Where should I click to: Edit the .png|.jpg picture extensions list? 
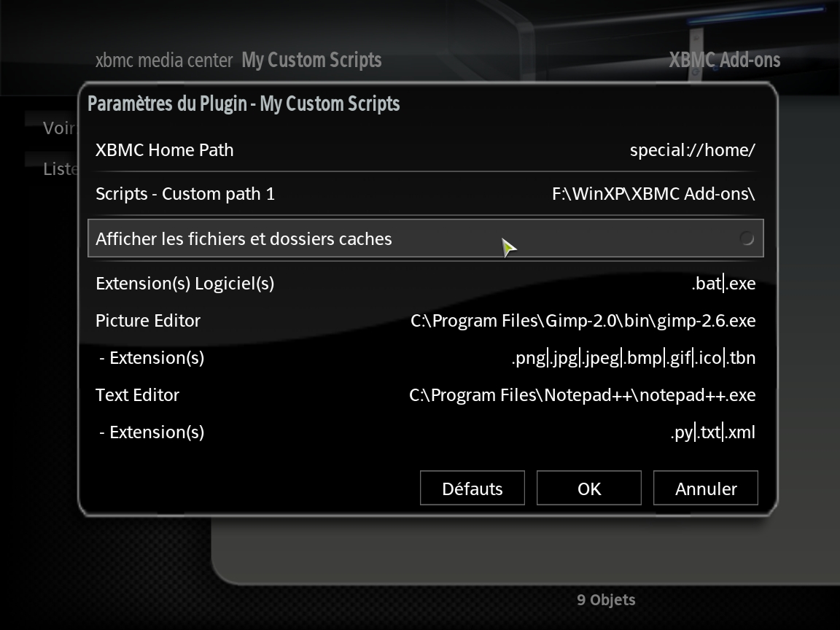click(x=425, y=357)
